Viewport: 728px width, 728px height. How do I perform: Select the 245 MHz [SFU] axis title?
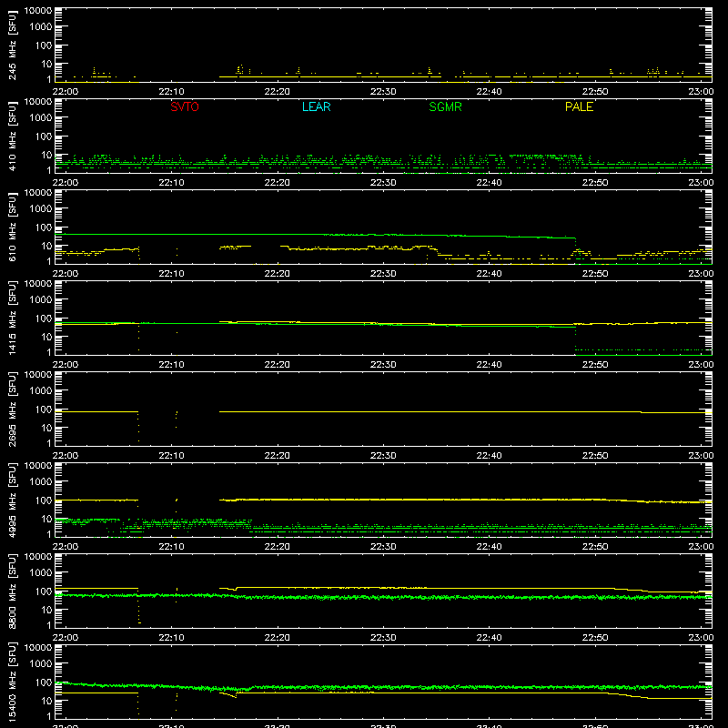[13, 45]
